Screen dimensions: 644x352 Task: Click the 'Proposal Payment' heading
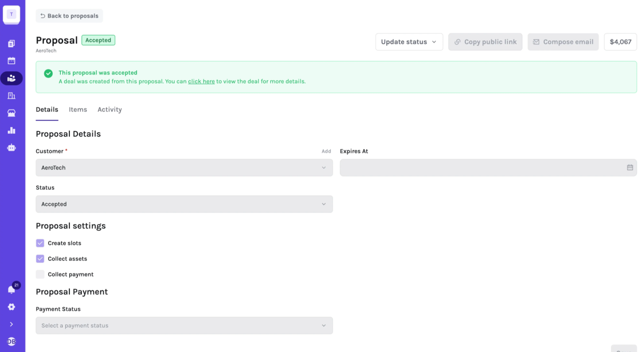click(x=72, y=292)
